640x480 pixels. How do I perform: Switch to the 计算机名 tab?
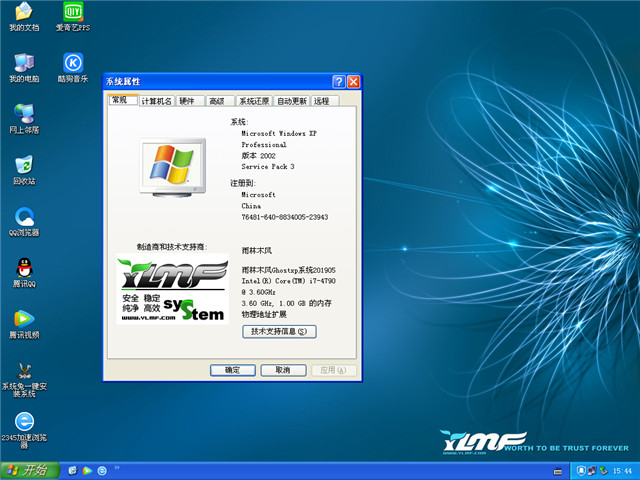coord(156,101)
